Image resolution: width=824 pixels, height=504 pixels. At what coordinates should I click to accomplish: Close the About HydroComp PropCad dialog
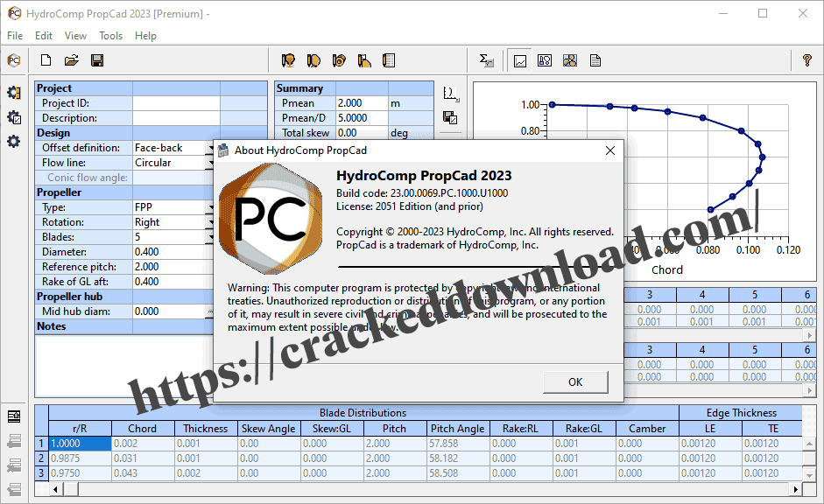click(610, 150)
